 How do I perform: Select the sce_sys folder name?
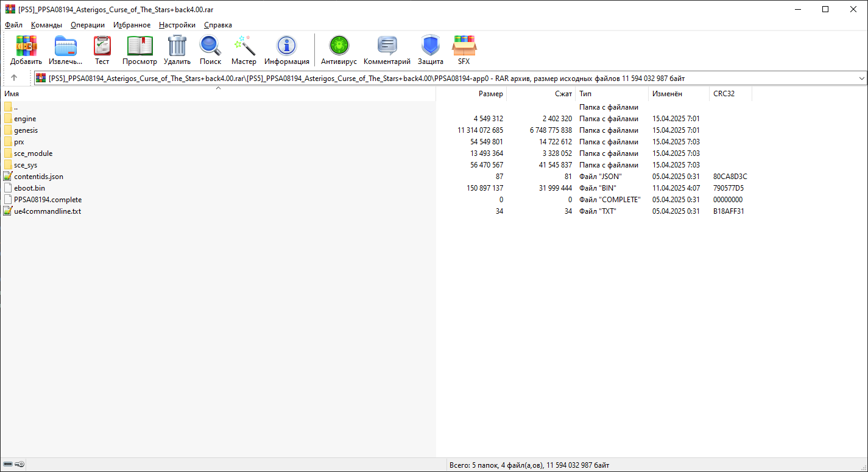click(x=26, y=165)
